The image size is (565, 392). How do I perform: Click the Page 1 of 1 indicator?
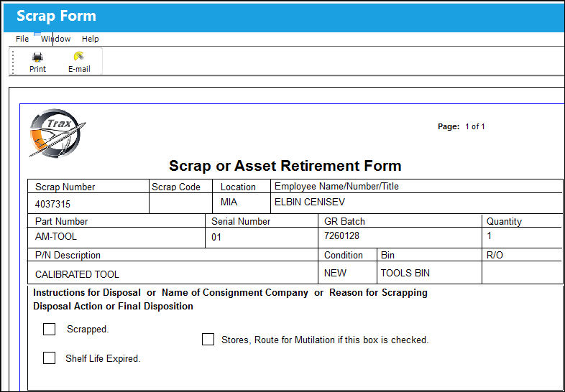click(x=461, y=126)
